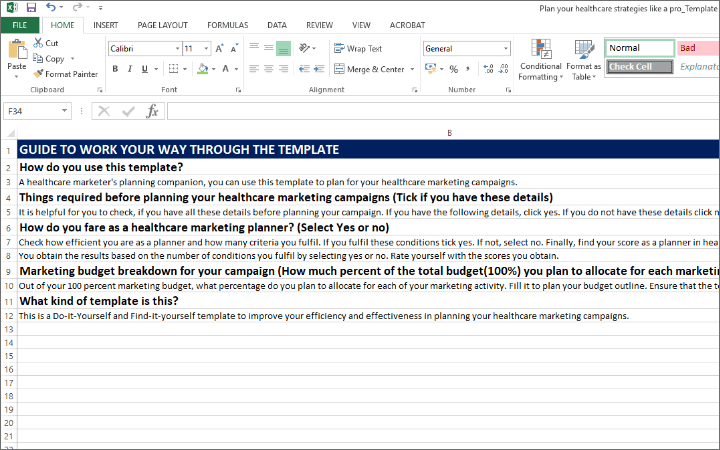Click the Insert Function fx icon

click(x=153, y=111)
